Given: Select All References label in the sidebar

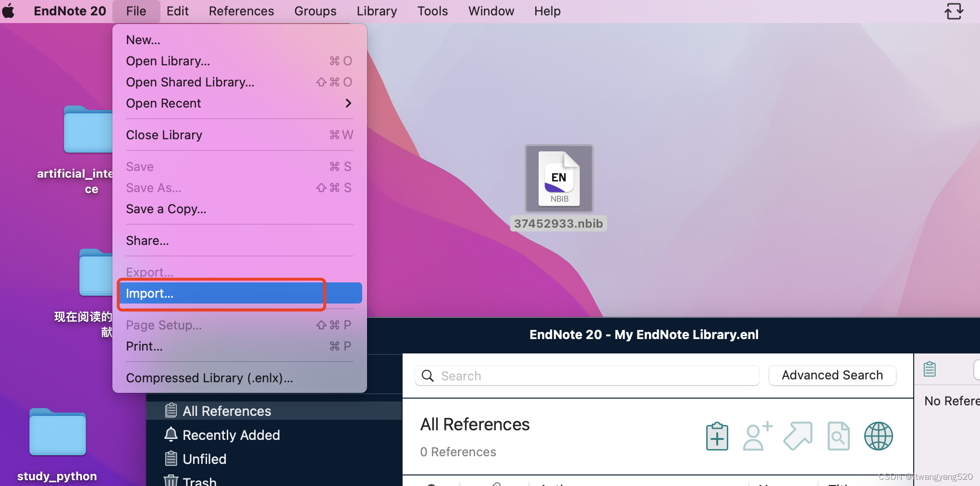Looking at the screenshot, I should click(227, 411).
